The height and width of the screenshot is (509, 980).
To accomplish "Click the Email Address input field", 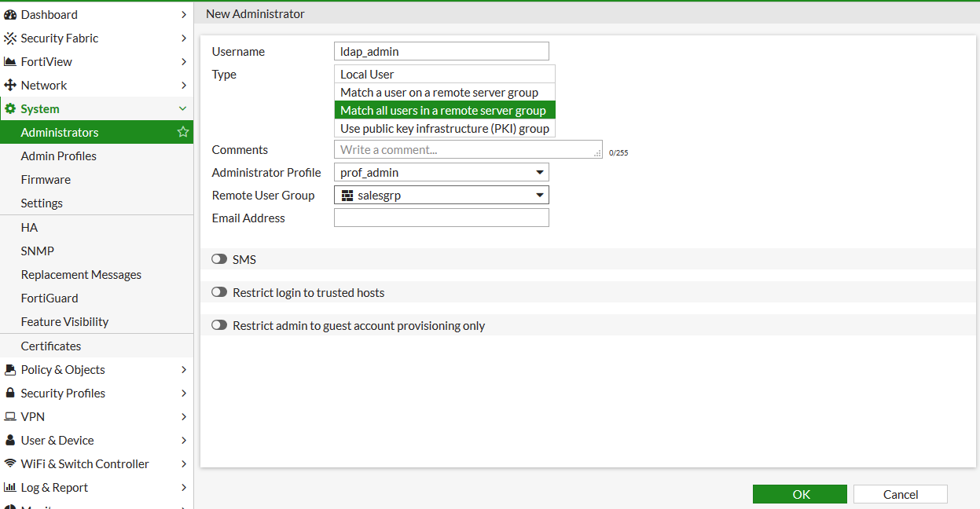I will 441,218.
